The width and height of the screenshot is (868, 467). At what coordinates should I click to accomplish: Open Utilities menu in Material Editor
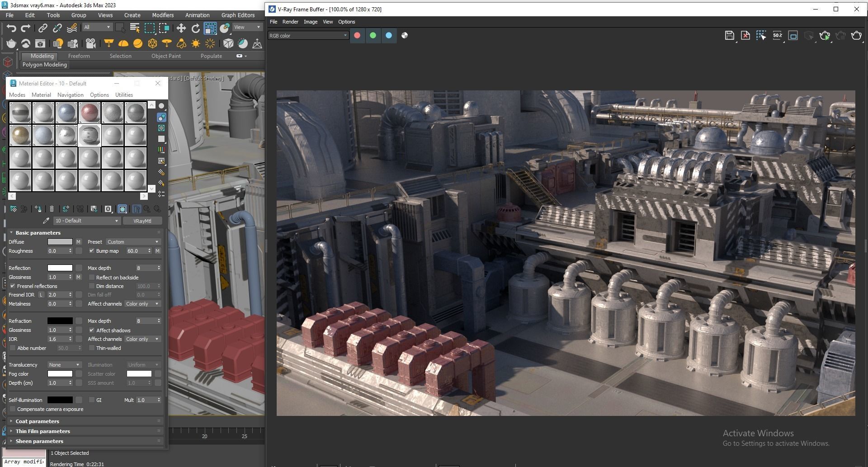(x=124, y=95)
